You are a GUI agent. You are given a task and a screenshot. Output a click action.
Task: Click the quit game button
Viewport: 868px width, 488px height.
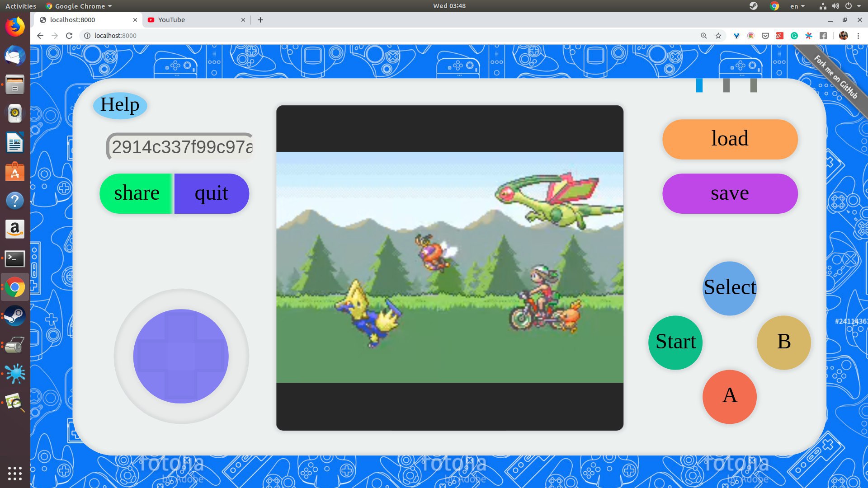click(x=211, y=193)
